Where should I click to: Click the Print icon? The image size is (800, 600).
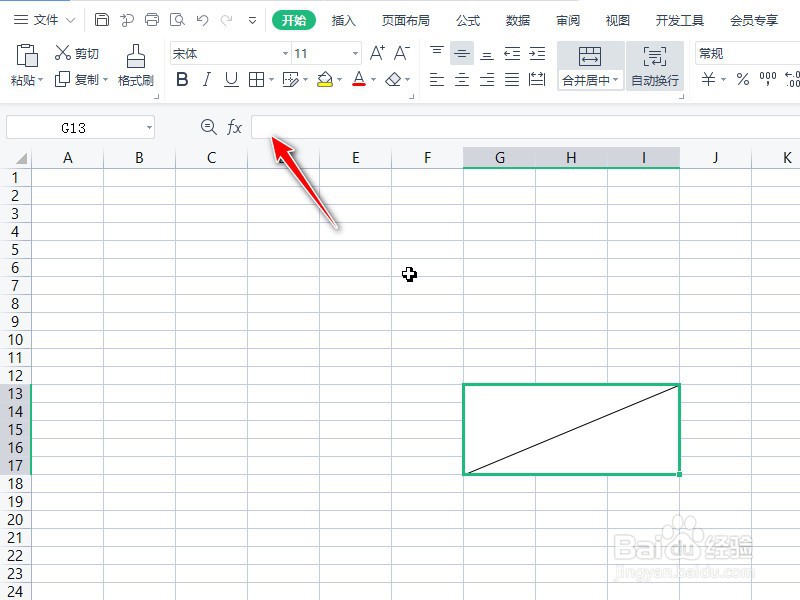point(152,20)
